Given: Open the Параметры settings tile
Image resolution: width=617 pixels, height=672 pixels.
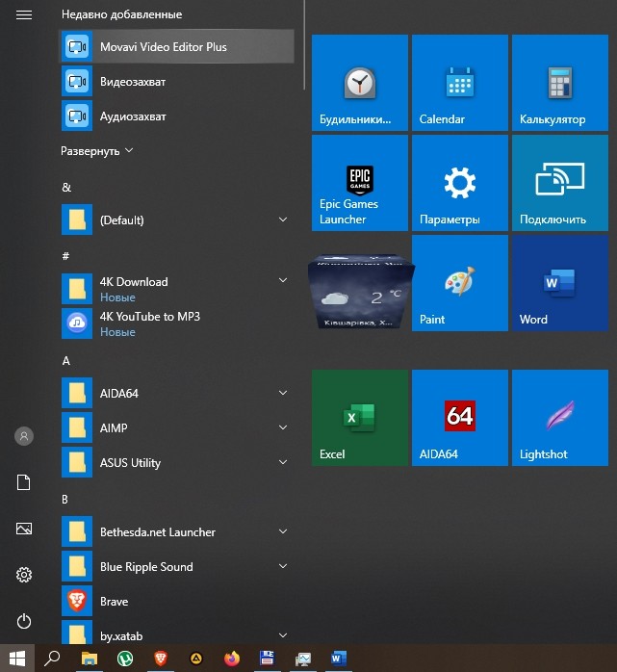Looking at the screenshot, I should [x=460, y=183].
